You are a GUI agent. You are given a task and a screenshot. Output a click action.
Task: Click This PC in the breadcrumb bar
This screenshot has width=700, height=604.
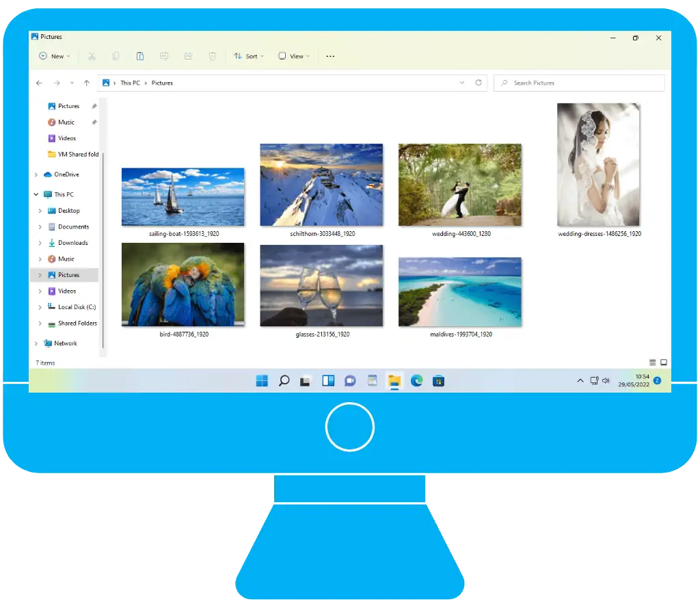tap(130, 82)
